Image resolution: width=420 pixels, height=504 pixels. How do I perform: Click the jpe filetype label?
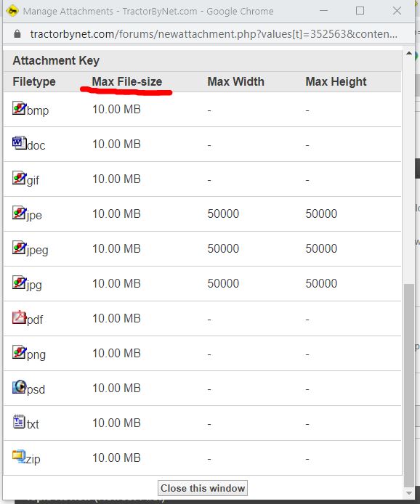tap(34, 215)
